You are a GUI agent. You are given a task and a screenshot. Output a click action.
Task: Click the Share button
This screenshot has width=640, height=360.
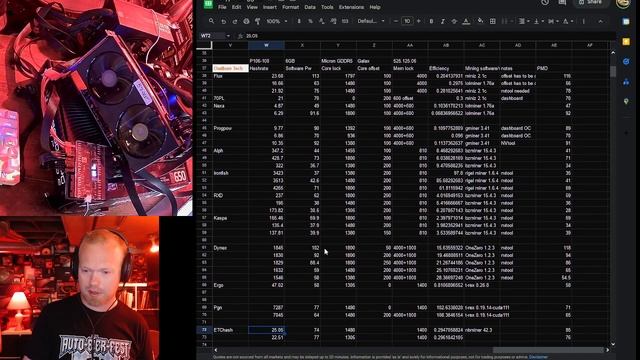(591, 2)
